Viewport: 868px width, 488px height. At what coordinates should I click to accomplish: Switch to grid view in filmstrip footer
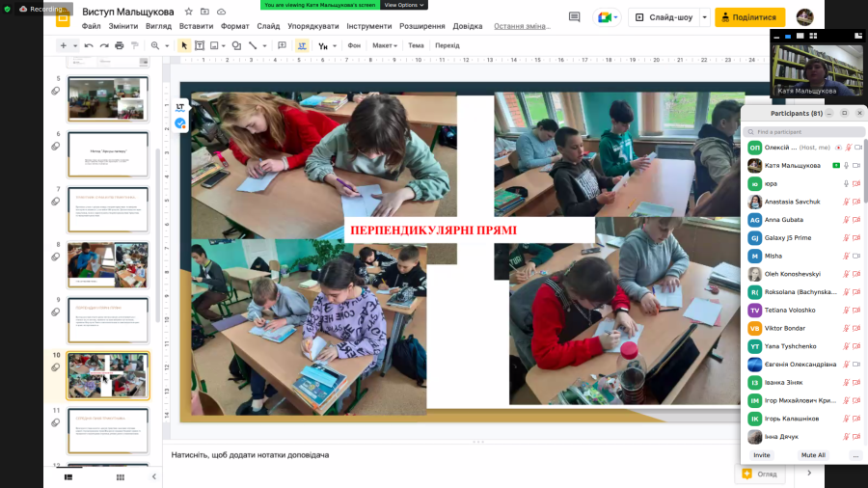[121, 477]
